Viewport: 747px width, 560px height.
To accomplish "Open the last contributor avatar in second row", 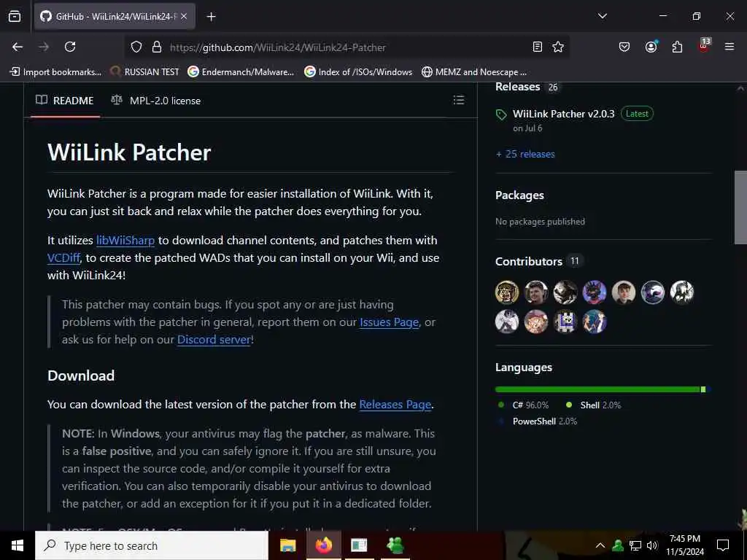I will tap(594, 322).
